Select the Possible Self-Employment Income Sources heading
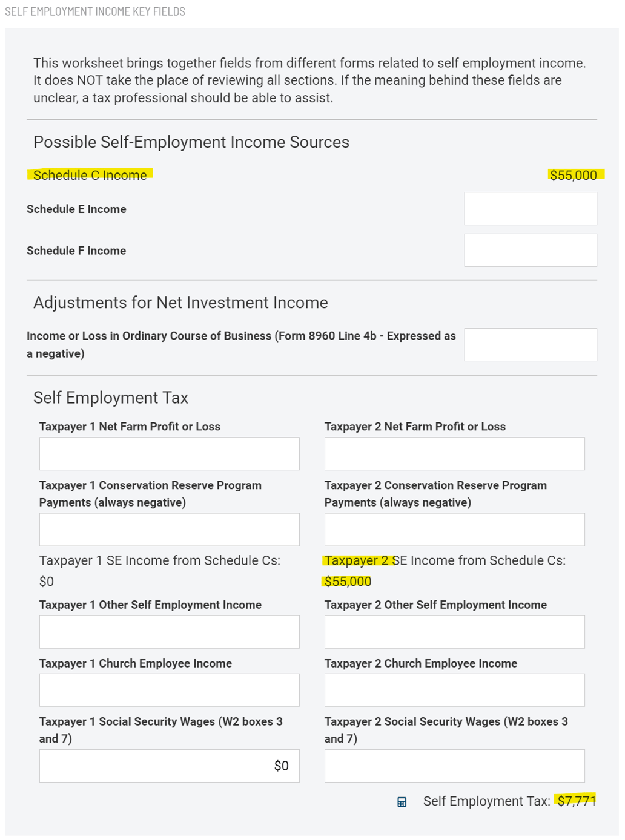The height and width of the screenshot is (840, 625). click(192, 142)
